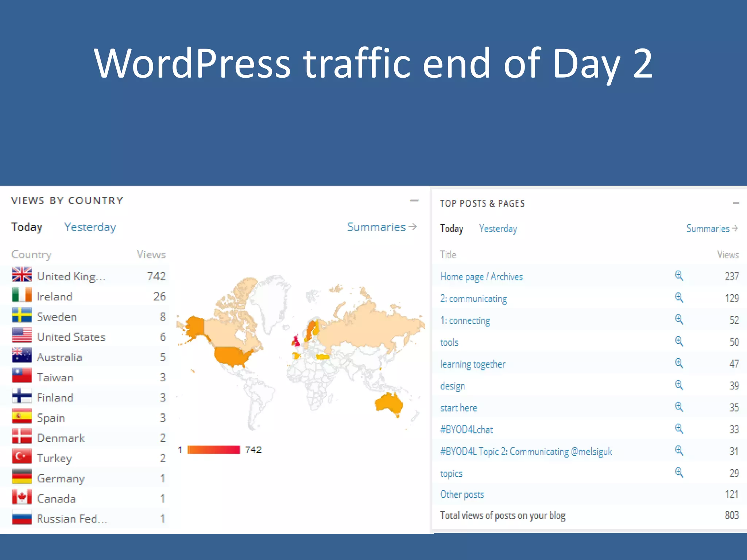747x560 pixels.
Task: Click the 237 views value for Home page
Action: 732,276
